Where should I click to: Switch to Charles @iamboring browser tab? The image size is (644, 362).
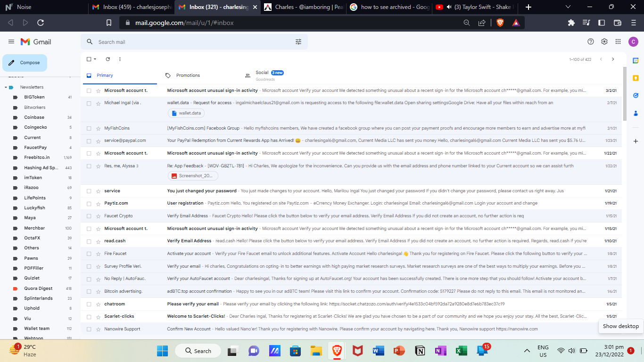tap(304, 7)
